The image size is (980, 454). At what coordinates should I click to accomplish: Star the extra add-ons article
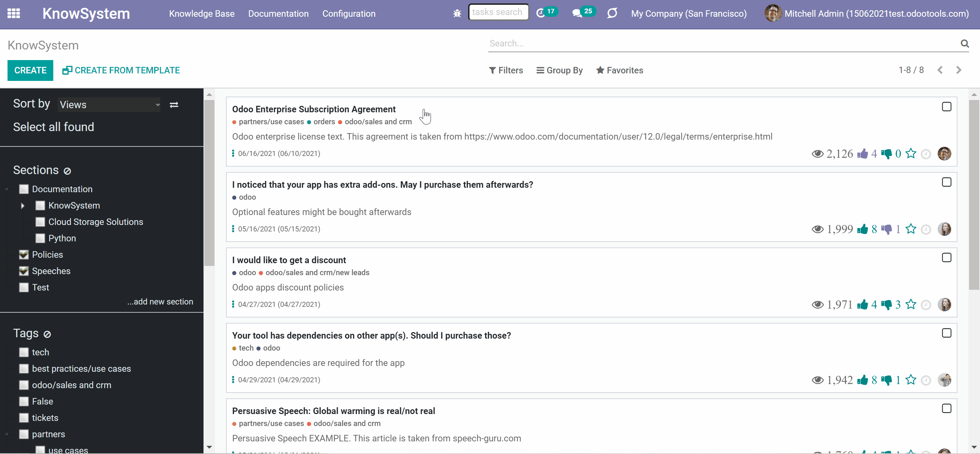(911, 228)
